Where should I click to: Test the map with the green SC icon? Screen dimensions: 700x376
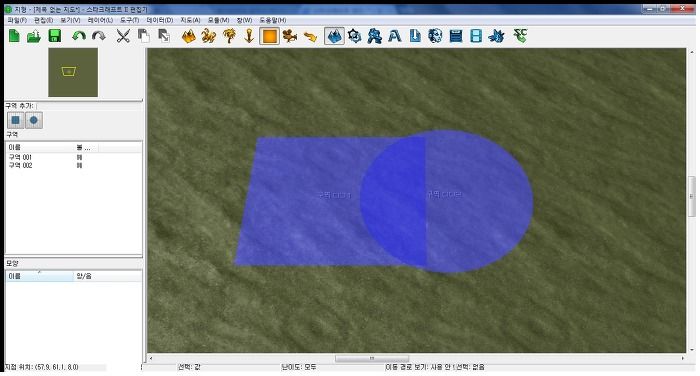521,35
